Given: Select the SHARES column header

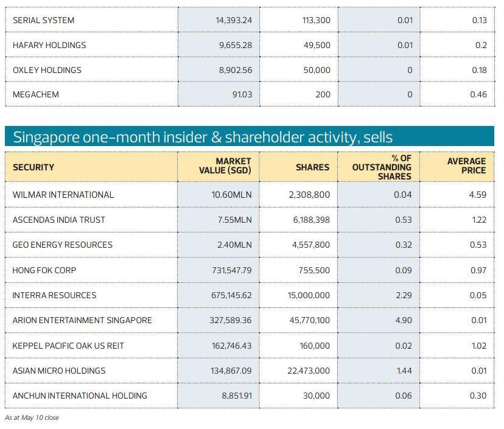Looking at the screenshot, I should [x=312, y=167].
